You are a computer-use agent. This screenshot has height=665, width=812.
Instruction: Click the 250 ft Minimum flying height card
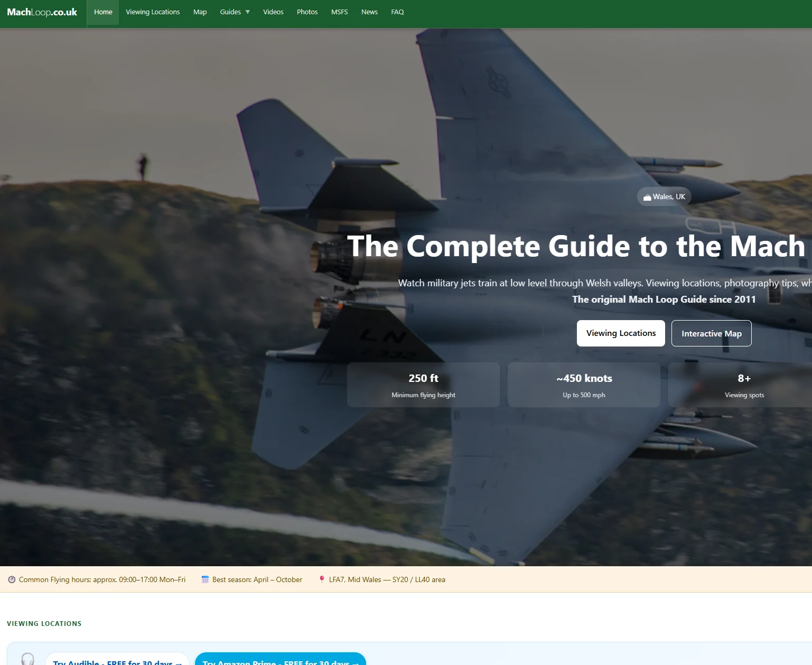tap(423, 385)
